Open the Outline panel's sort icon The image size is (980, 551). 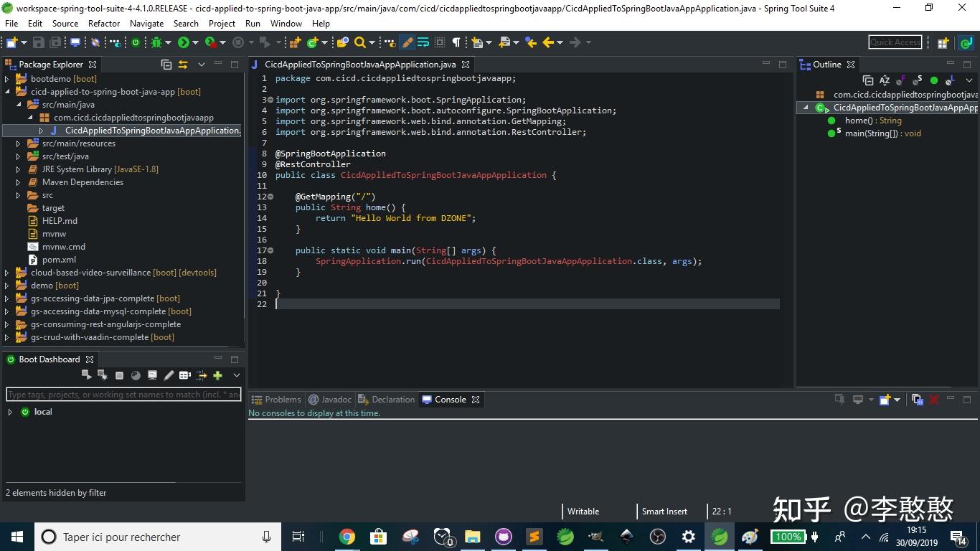click(885, 80)
